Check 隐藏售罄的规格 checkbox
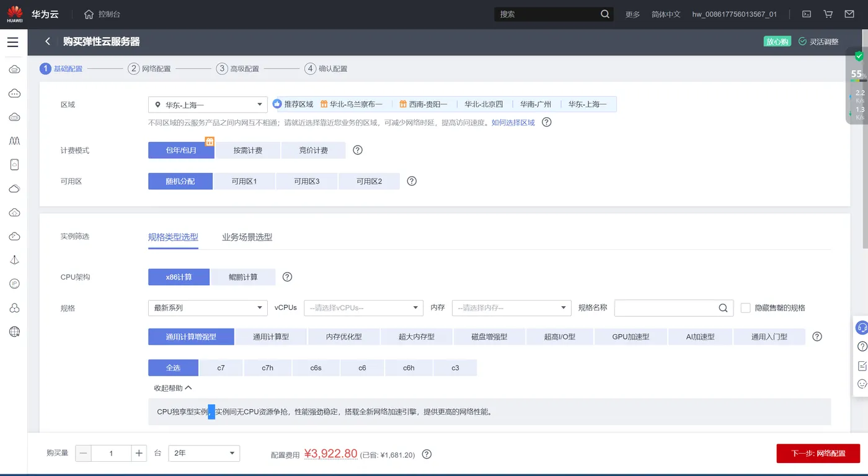Screen dimensions: 868x476 click(x=746, y=308)
